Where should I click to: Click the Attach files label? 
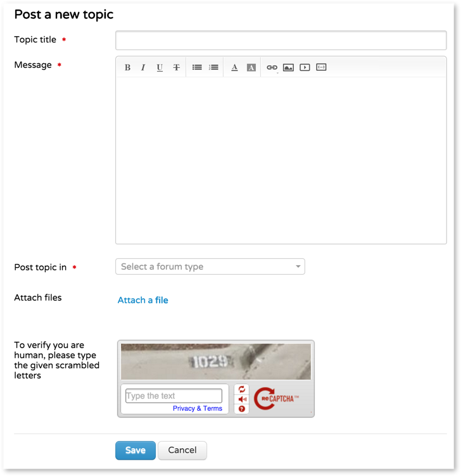tap(38, 297)
